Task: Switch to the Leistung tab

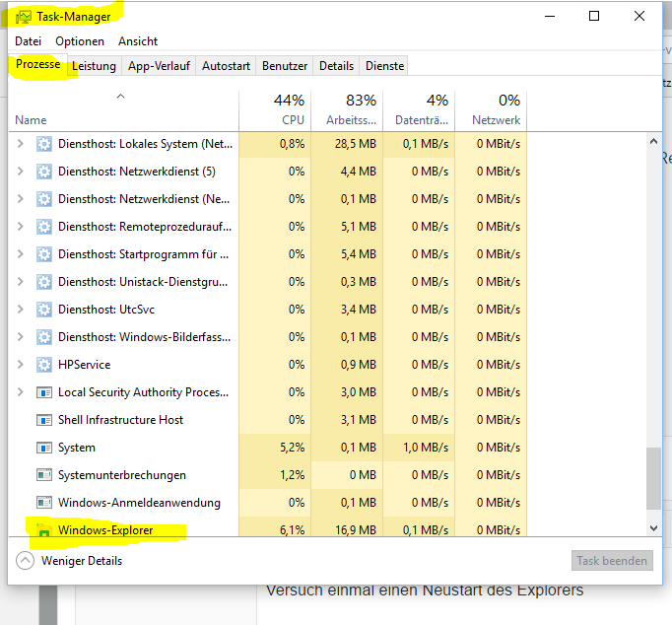Action: [x=94, y=66]
